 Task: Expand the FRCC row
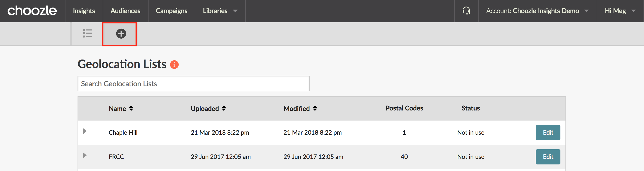click(x=85, y=155)
